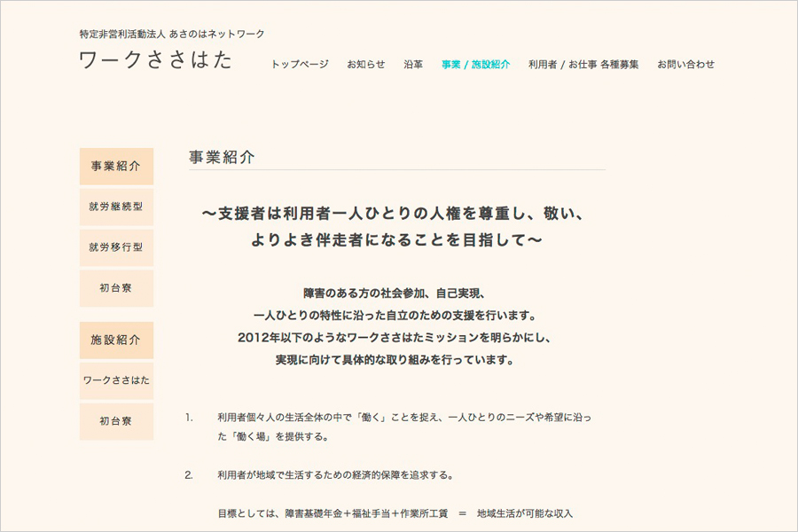Click the ワークささはた site title logo

coord(156,60)
